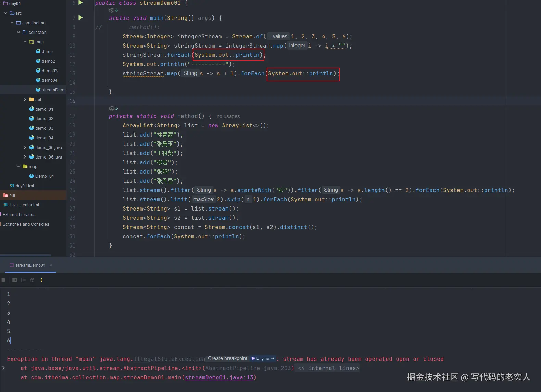This screenshot has width=541, height=392.
Task: Click the 'no usages' hint next to method()
Action: tap(228, 116)
